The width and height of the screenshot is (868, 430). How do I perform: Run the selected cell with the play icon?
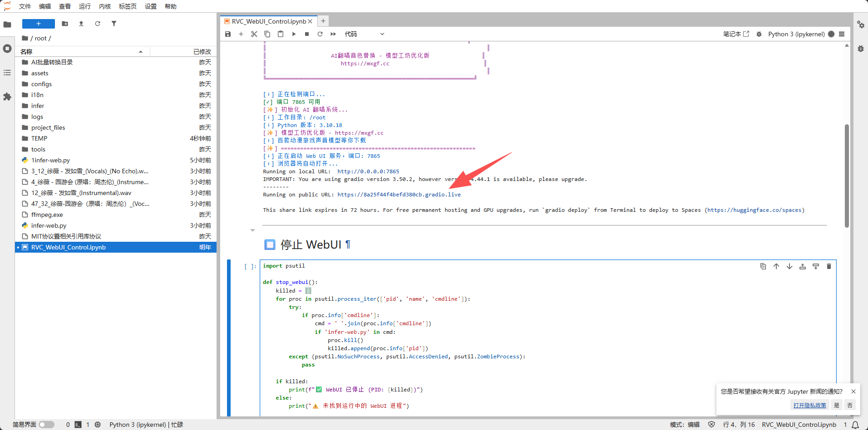294,34
